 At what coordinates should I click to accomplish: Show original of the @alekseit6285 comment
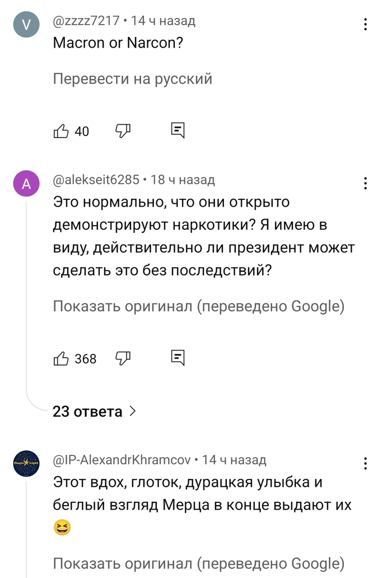198,306
